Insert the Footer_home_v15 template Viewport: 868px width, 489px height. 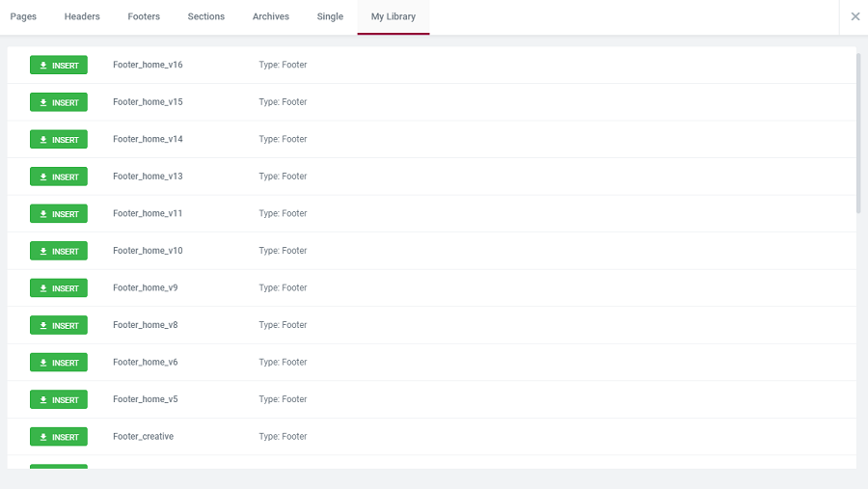[x=59, y=102]
